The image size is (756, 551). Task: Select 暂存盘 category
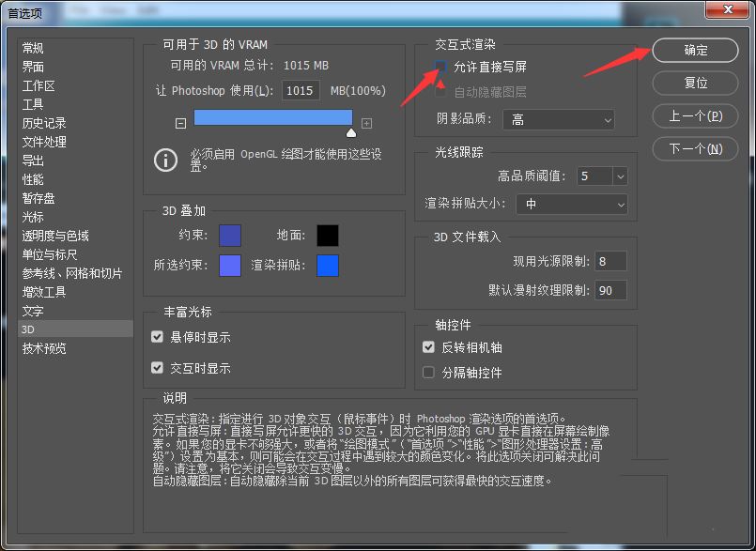[x=39, y=198]
